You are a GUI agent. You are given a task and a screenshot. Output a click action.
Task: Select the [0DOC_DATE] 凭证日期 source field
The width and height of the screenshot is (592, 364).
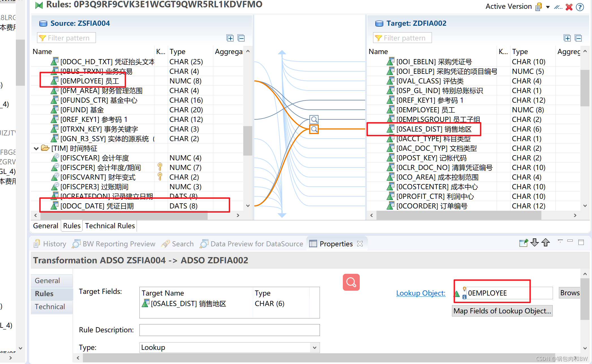[97, 206]
